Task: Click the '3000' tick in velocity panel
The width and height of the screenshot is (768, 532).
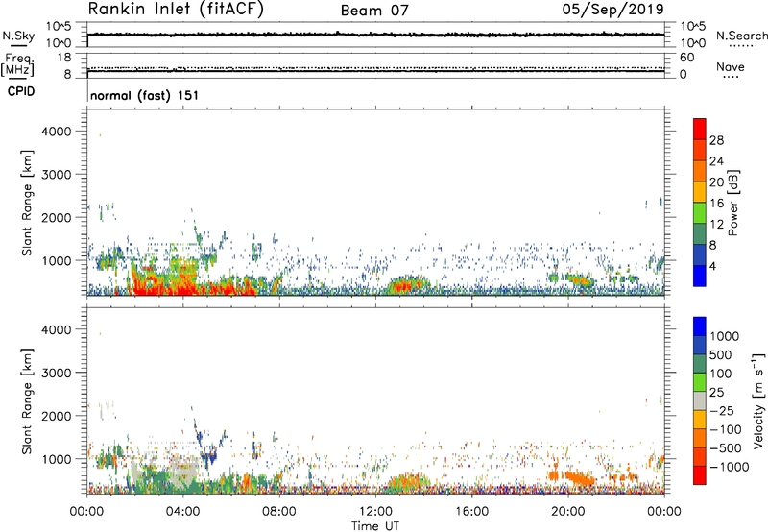Action: (x=57, y=373)
